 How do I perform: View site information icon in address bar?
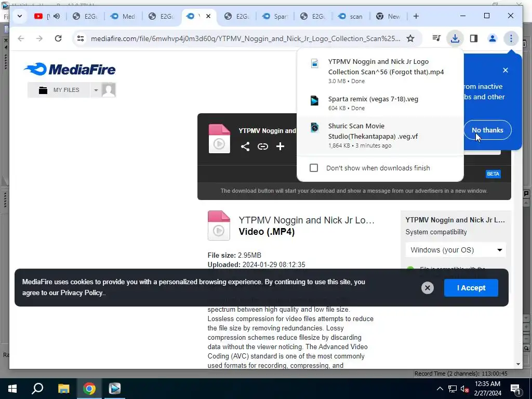[81, 38]
